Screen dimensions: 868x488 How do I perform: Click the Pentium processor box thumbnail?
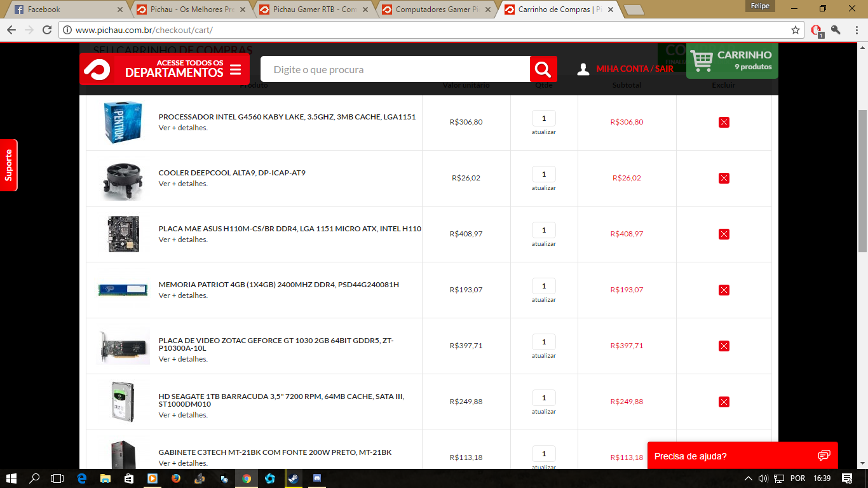[x=123, y=122]
